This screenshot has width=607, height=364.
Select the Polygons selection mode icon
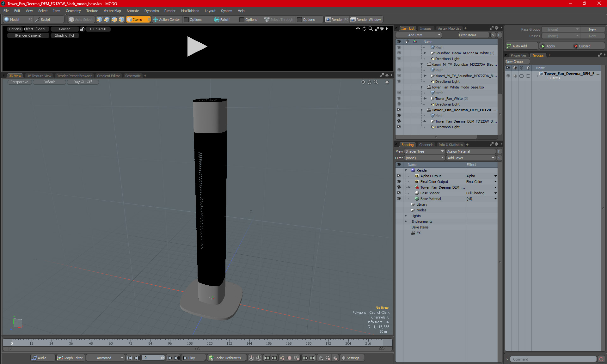point(114,20)
